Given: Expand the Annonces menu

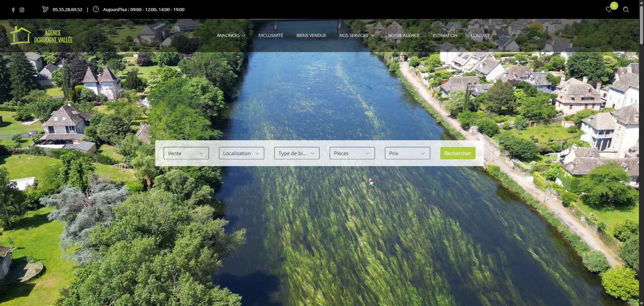Looking at the screenshot, I should (x=231, y=35).
